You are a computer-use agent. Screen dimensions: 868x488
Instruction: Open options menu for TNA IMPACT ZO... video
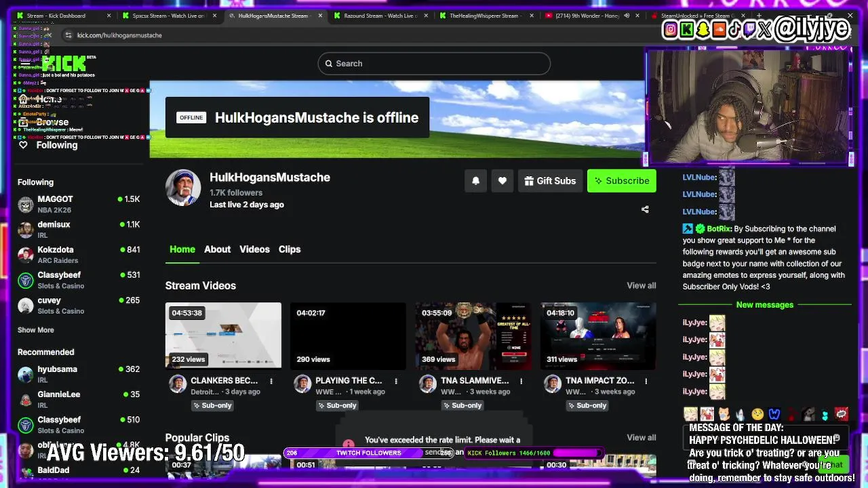[646, 382]
